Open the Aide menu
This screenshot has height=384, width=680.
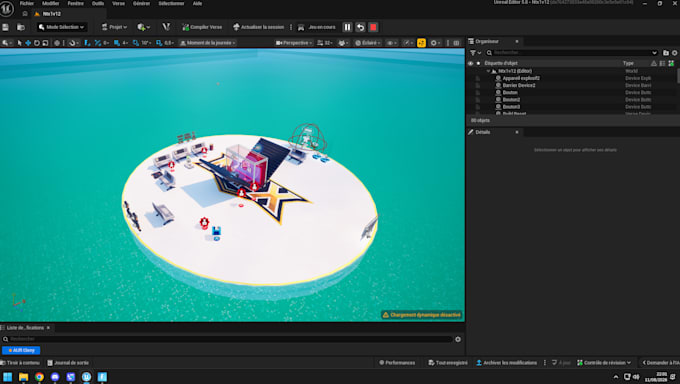click(197, 3)
